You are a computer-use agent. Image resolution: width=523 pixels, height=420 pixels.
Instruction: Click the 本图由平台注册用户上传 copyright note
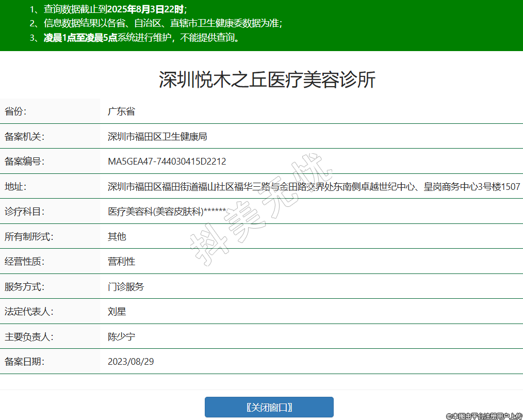(x=484, y=415)
